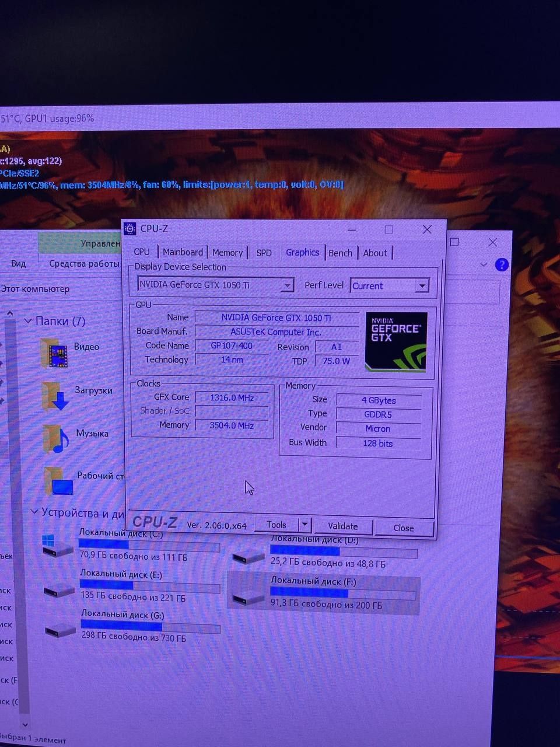Switch to the Mainboard tab

[x=183, y=252]
